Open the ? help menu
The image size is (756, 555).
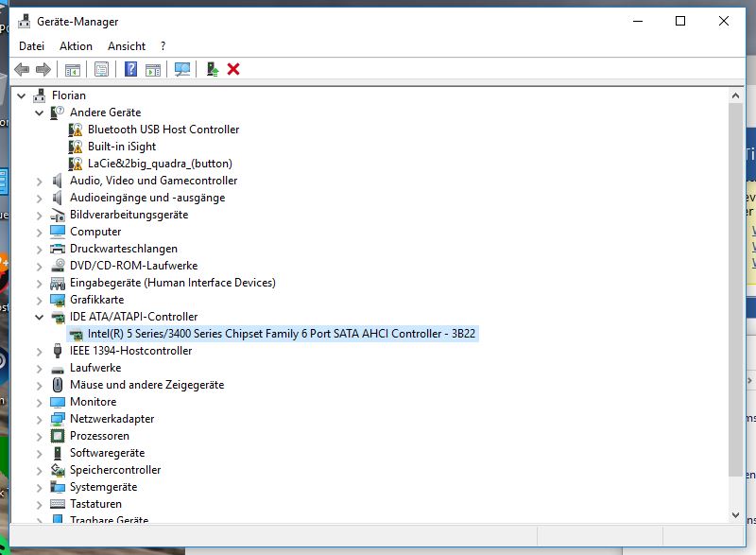163,46
